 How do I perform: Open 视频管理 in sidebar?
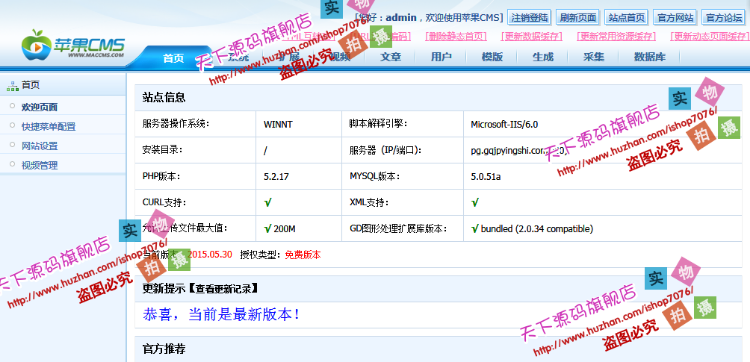click(40, 165)
